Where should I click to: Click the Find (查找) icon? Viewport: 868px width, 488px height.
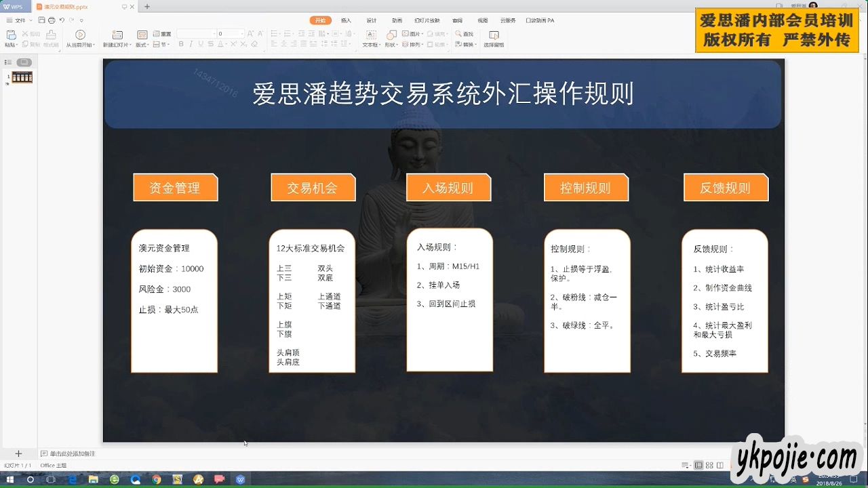coord(465,34)
